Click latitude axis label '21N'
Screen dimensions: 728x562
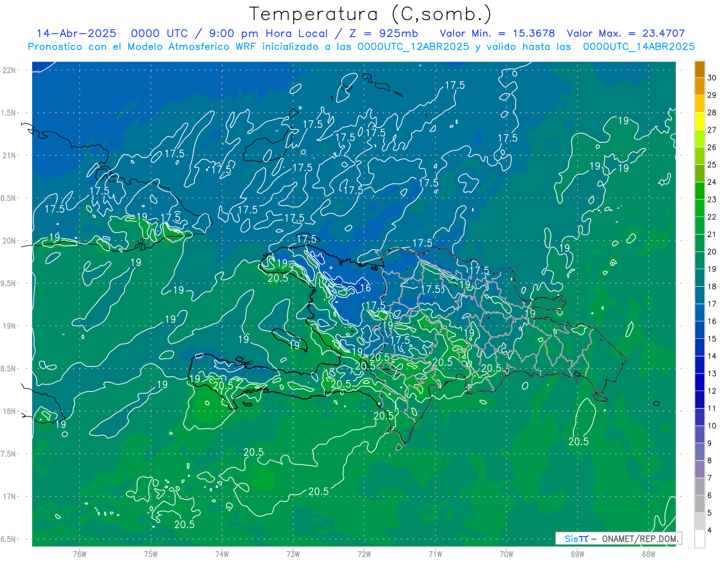[10, 155]
